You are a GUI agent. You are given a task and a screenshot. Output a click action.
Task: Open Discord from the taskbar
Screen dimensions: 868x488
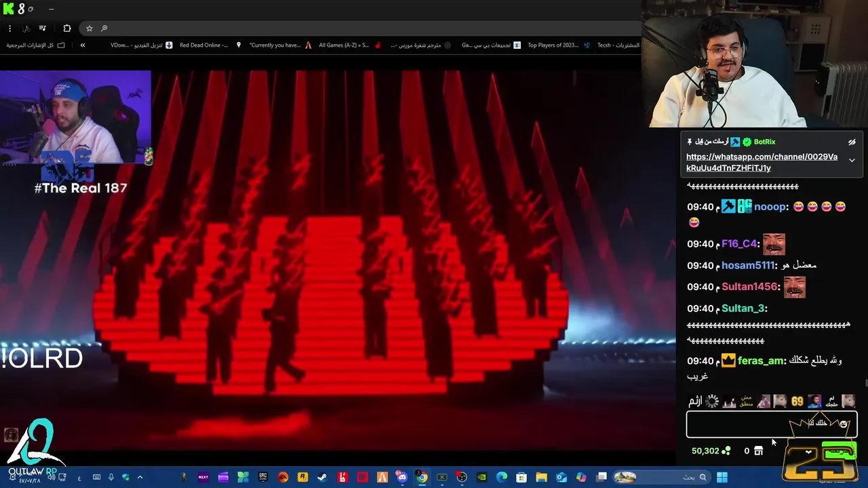[402, 478]
